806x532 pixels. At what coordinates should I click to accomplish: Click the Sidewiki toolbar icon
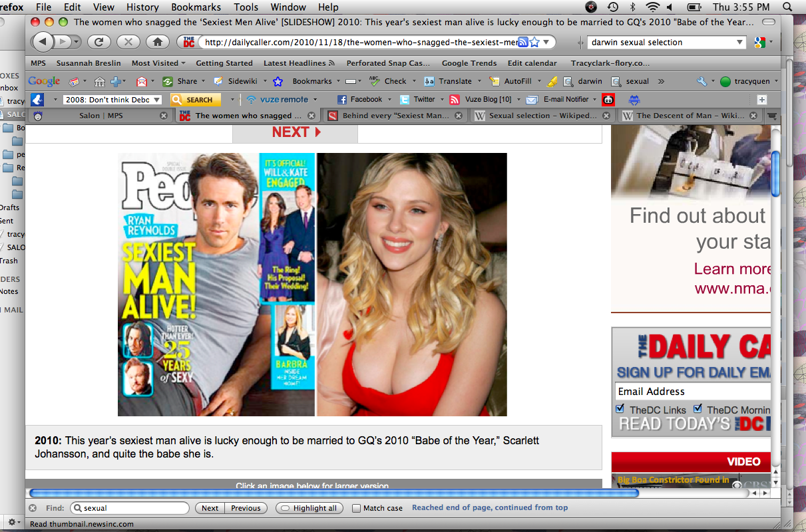(218, 81)
